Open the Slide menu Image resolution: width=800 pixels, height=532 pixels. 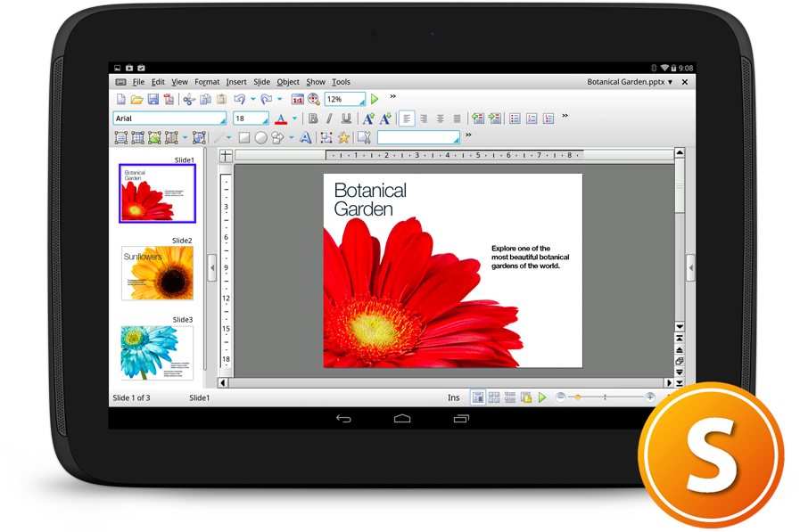click(261, 82)
